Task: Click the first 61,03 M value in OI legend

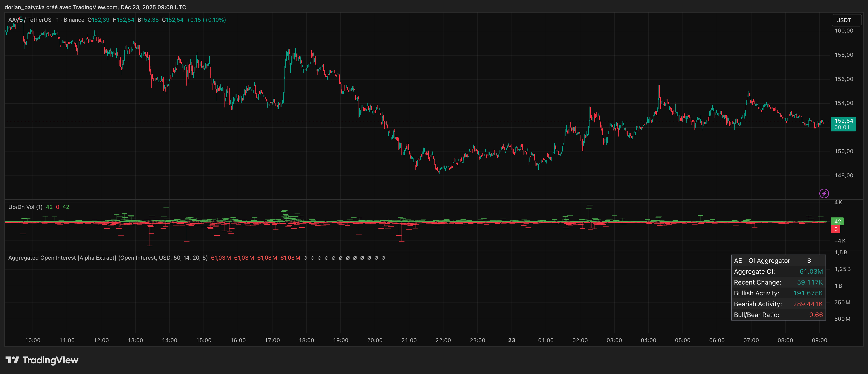Action: click(221, 258)
